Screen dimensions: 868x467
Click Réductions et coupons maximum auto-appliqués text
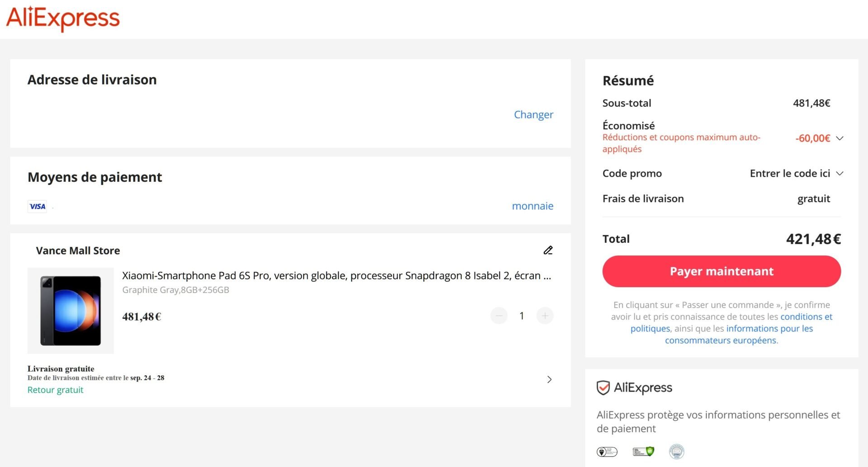681,143
